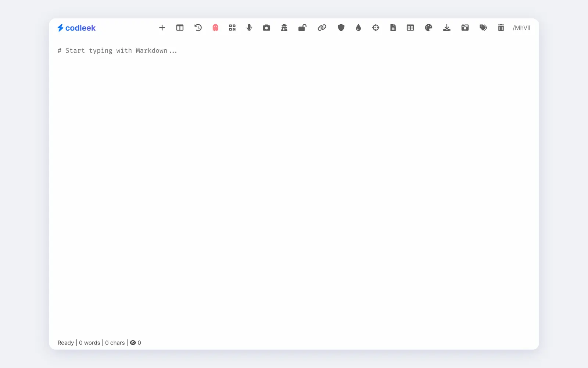Viewport: 588px width, 368px height.
Task: Download note with download icon
Action: pos(447,28)
